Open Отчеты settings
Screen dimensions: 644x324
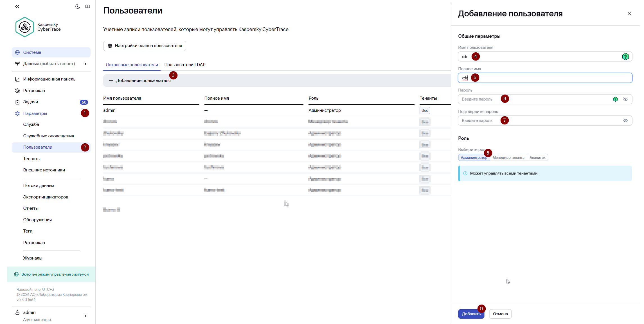click(x=31, y=208)
